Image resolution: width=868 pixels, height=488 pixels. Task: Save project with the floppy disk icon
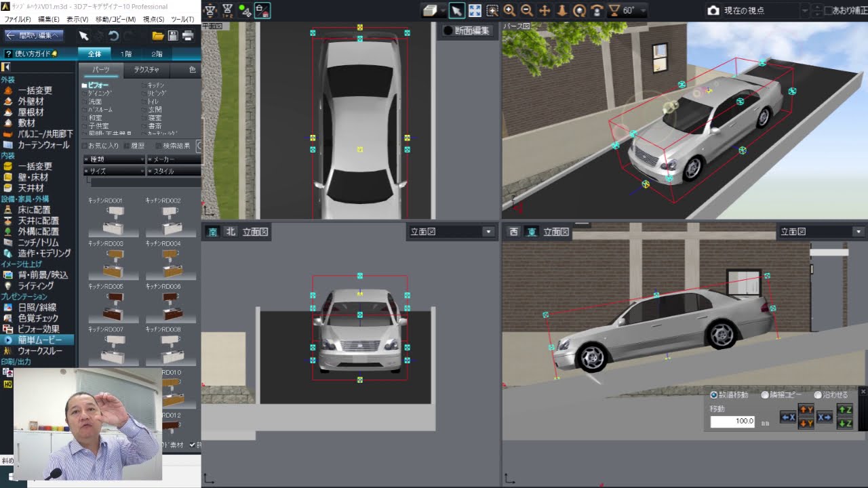point(173,36)
